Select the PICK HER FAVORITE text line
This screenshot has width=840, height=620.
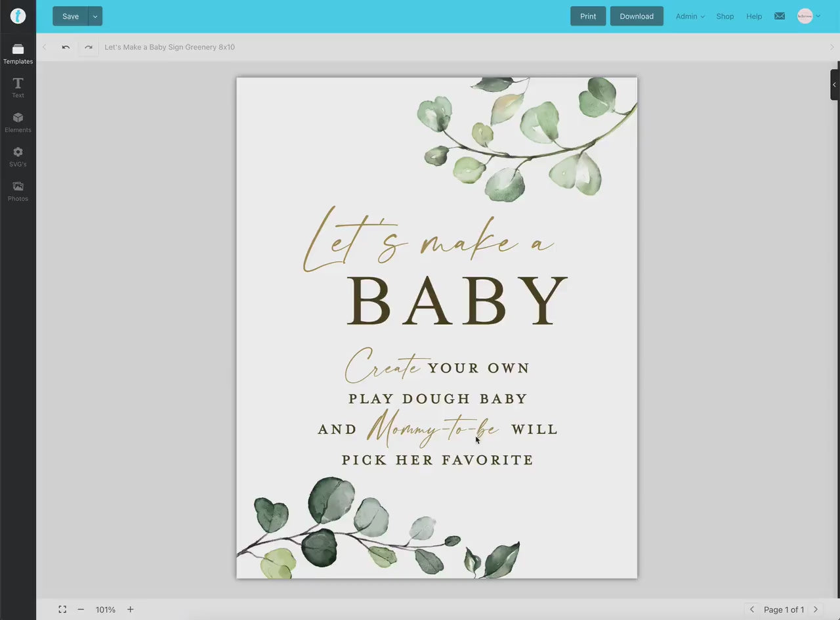438,460
